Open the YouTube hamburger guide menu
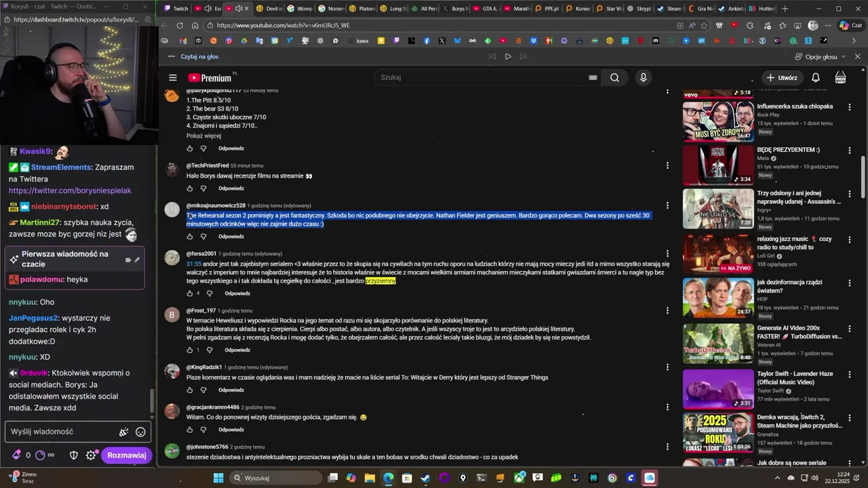This screenshot has height=488, width=868. pos(173,78)
